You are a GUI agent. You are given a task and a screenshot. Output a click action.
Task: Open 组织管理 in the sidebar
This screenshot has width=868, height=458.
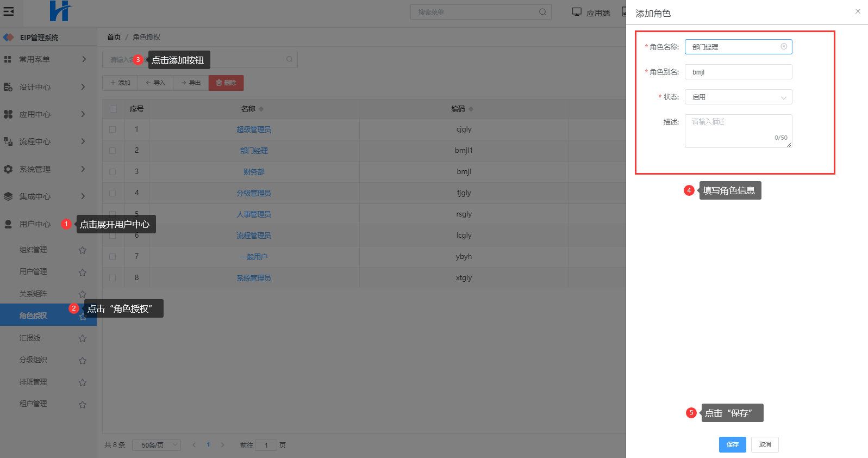[33, 250]
